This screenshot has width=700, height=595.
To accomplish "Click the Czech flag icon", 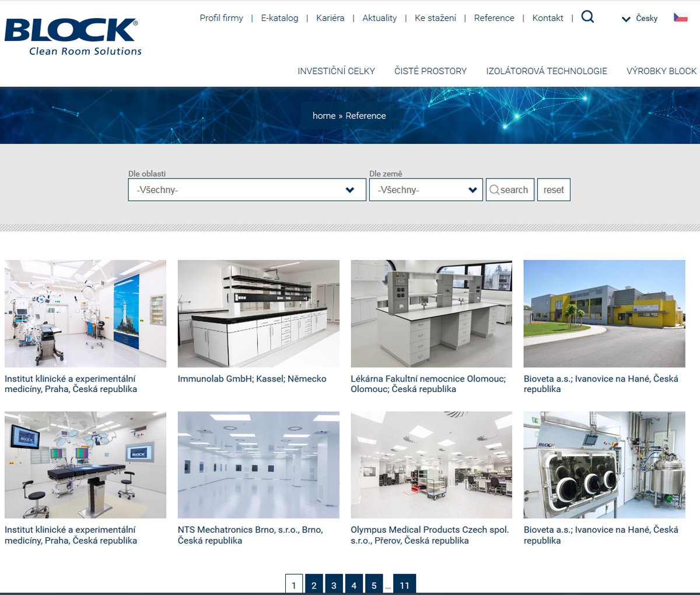I will [680, 17].
